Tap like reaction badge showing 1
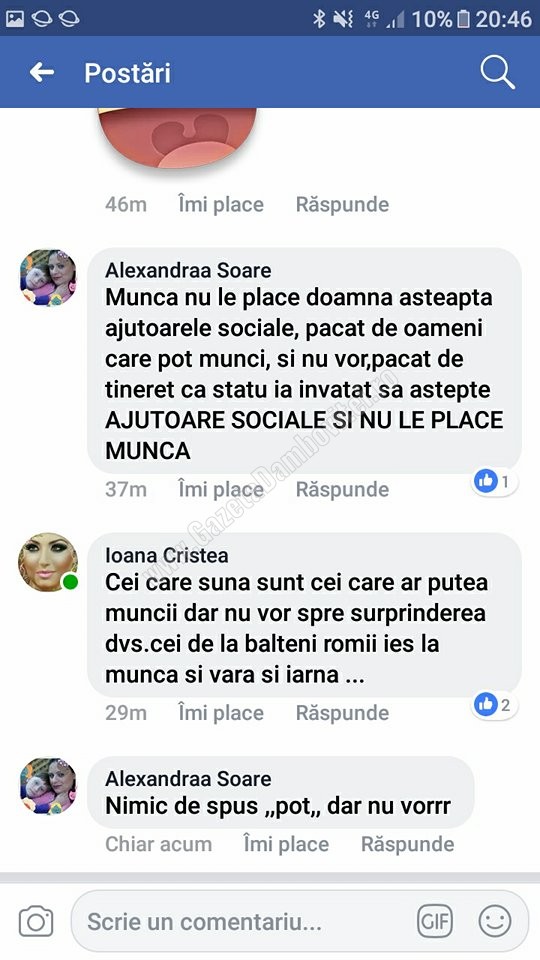 click(495, 482)
